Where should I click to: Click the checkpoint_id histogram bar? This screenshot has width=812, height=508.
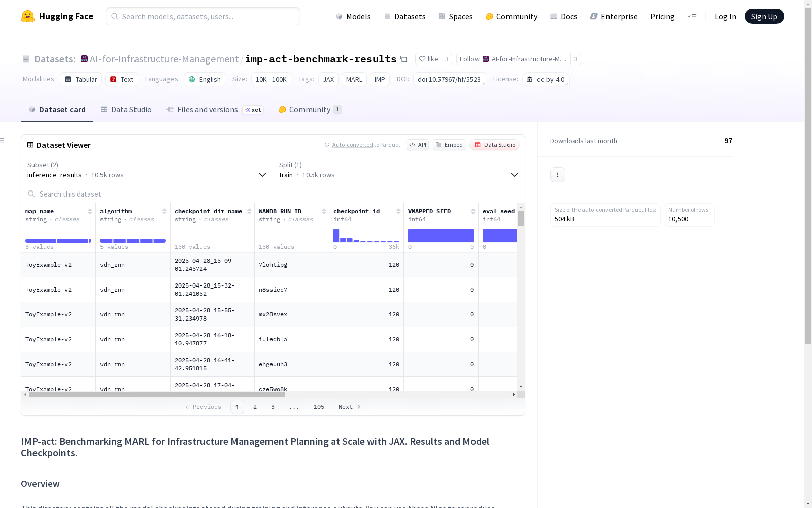tap(336, 235)
